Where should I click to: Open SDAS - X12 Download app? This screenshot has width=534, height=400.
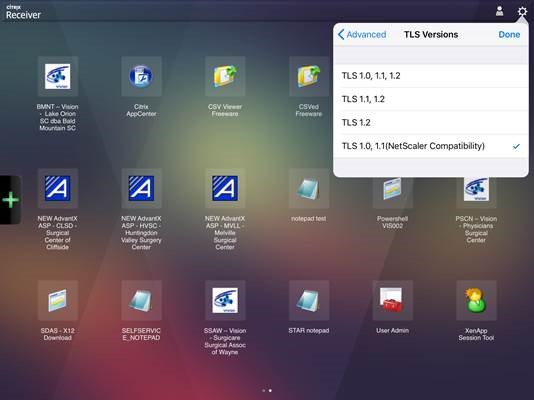pyautogui.click(x=58, y=300)
